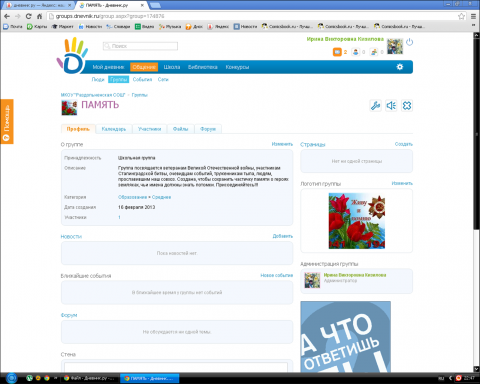Screen dimensions: 480x384
Task: Click the Dnevnik hand logo
Action: coord(72,55)
